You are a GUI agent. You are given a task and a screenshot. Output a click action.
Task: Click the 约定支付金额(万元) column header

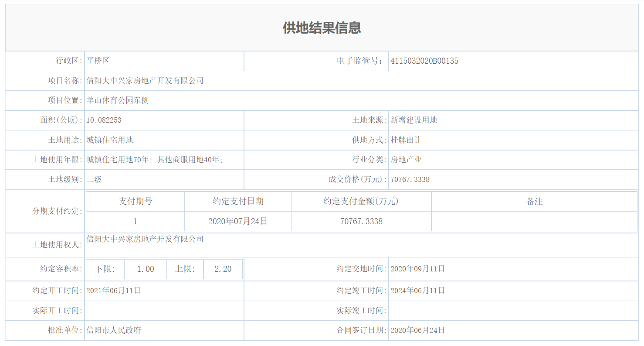point(361,202)
